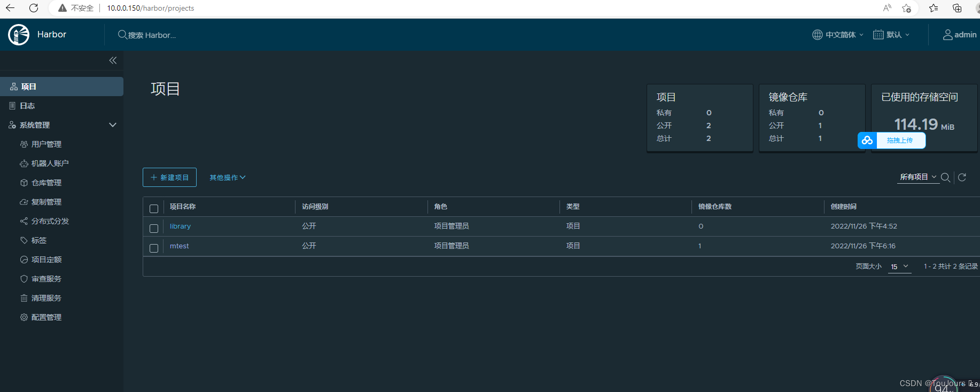The height and width of the screenshot is (392, 980).
Task: Sort by 类型 column header
Action: tap(573, 207)
